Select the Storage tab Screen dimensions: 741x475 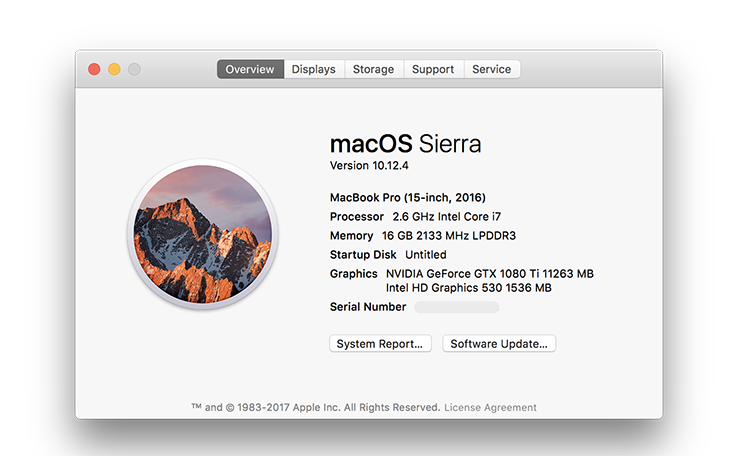click(x=373, y=69)
